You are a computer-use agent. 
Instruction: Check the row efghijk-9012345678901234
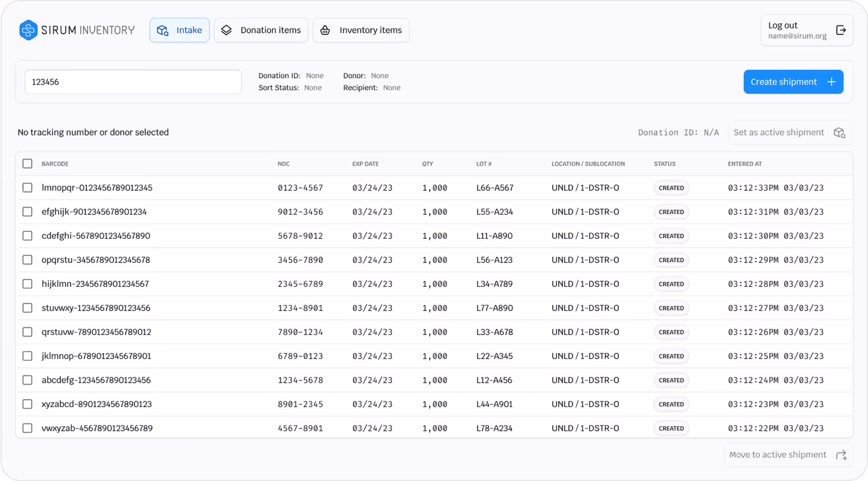(27, 212)
